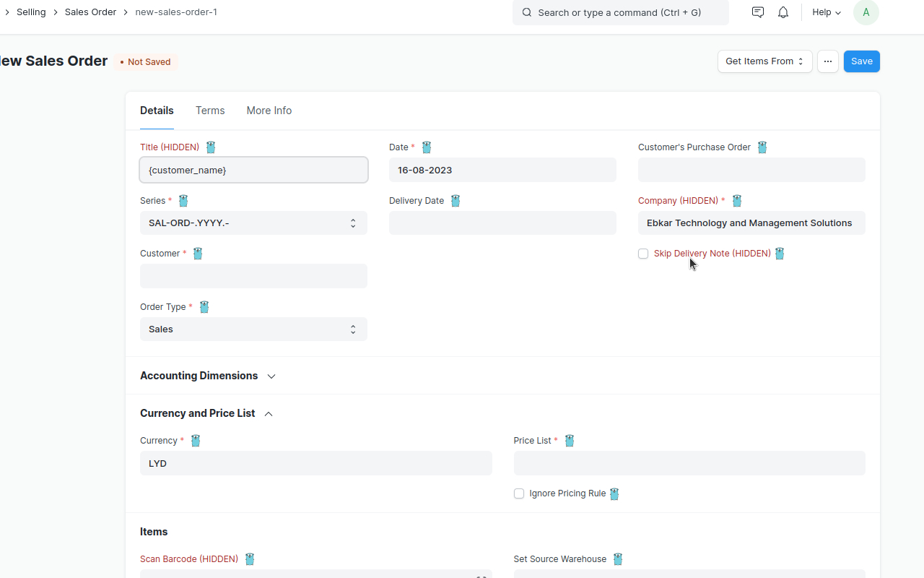The height and width of the screenshot is (578, 924).
Task: Click the gopher icon beside Set Source Warehouse
Action: [618, 559]
